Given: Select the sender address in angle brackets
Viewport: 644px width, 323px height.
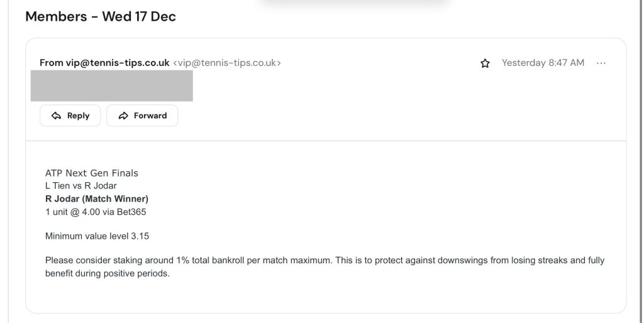Looking at the screenshot, I should 227,63.
